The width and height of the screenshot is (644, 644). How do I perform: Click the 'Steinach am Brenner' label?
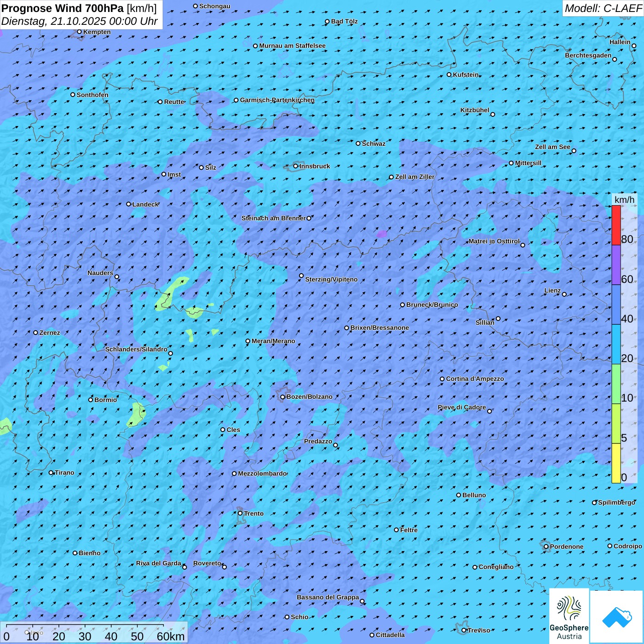click(x=273, y=218)
